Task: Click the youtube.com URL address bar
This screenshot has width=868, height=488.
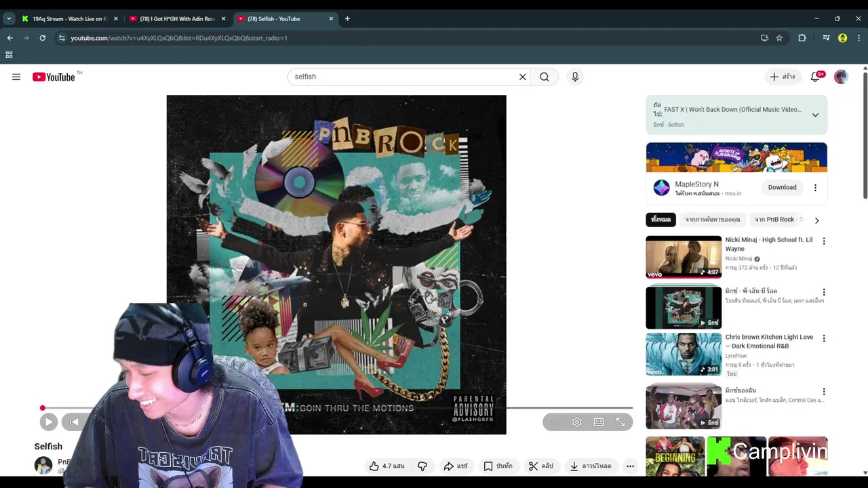Action: click(x=179, y=38)
